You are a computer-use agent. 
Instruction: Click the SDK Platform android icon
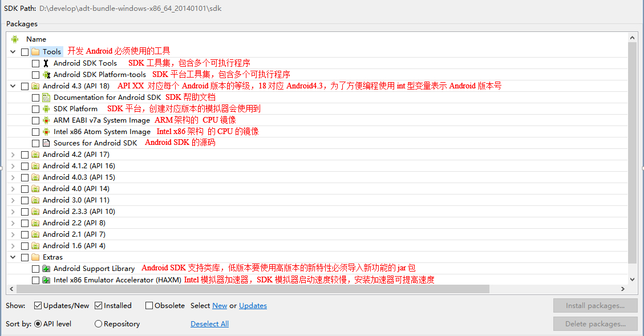46,109
